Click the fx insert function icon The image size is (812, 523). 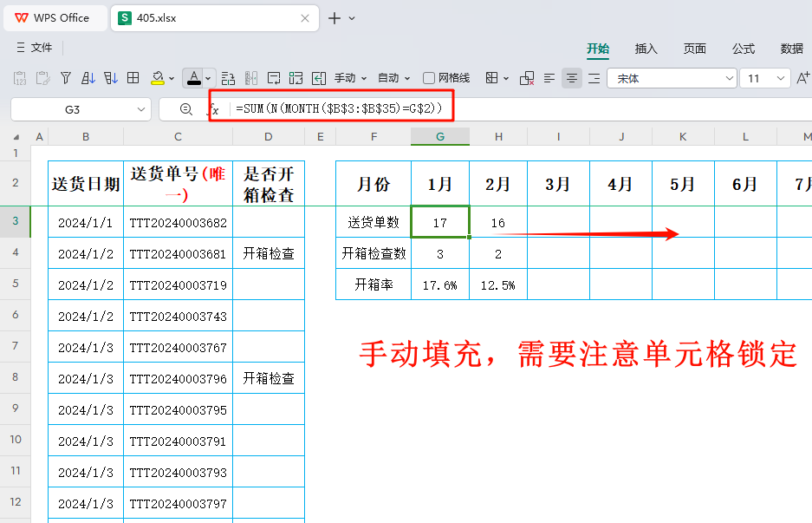213,109
